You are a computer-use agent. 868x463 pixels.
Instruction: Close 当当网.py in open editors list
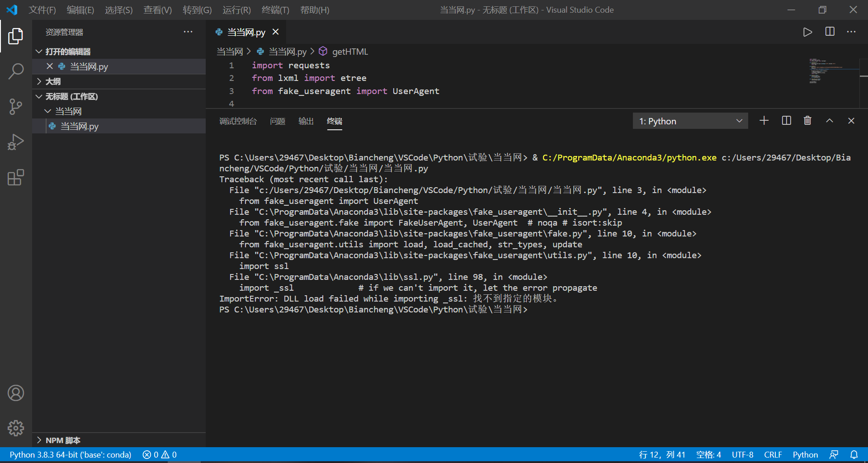pyautogui.click(x=50, y=66)
